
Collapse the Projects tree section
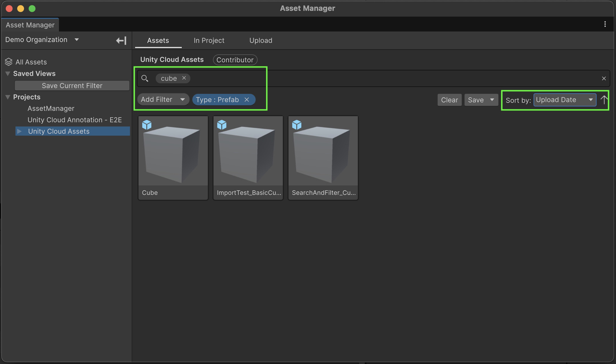pyautogui.click(x=8, y=97)
